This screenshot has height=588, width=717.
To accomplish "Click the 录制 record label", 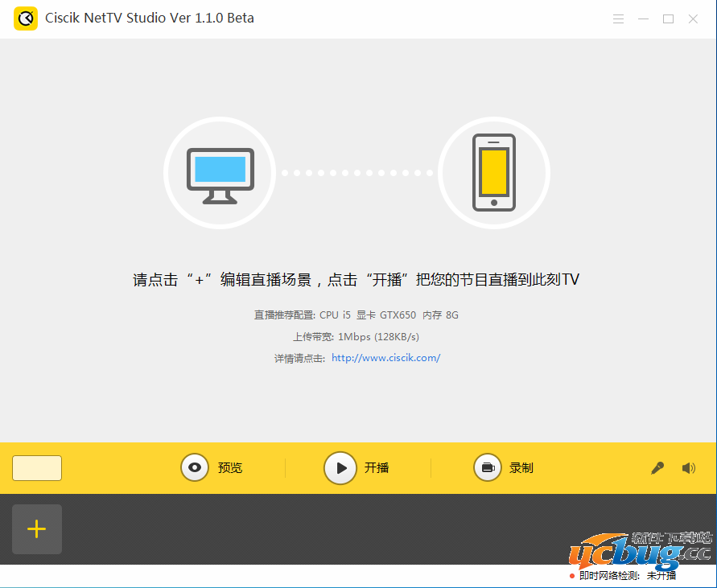I will click(x=521, y=468).
